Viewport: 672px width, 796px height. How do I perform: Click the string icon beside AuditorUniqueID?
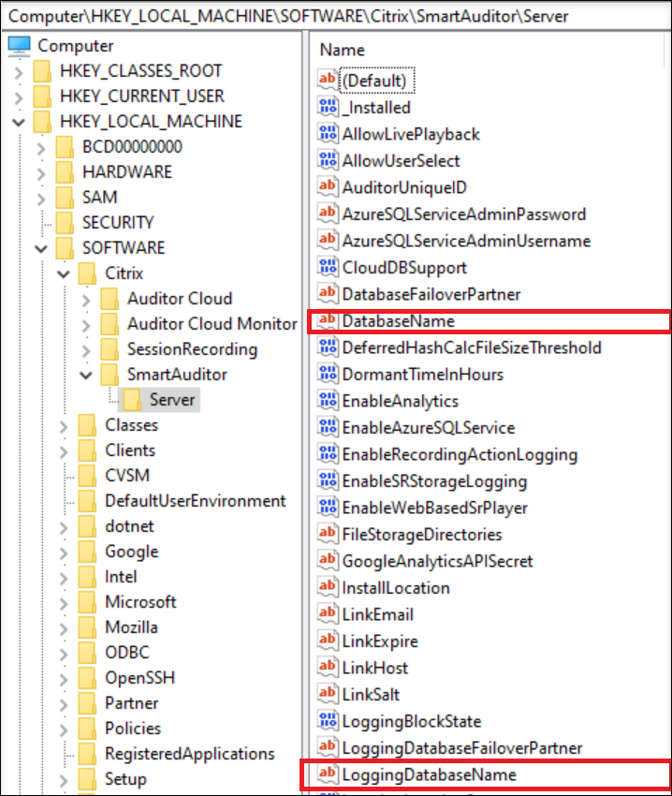(x=328, y=186)
